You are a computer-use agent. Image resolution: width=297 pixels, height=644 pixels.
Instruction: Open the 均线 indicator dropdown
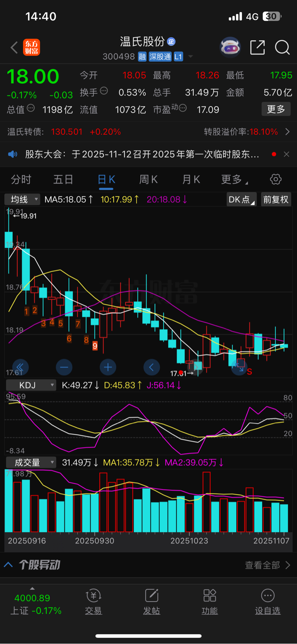click(22, 199)
